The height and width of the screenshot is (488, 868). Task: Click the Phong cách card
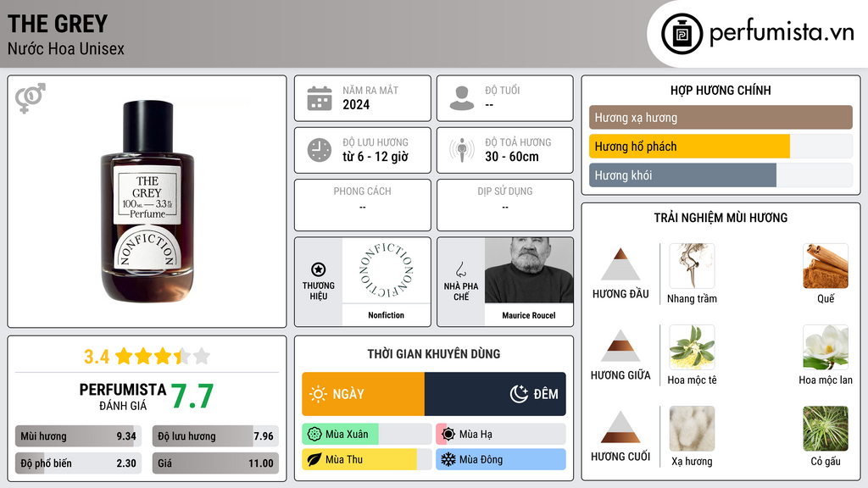(x=363, y=205)
